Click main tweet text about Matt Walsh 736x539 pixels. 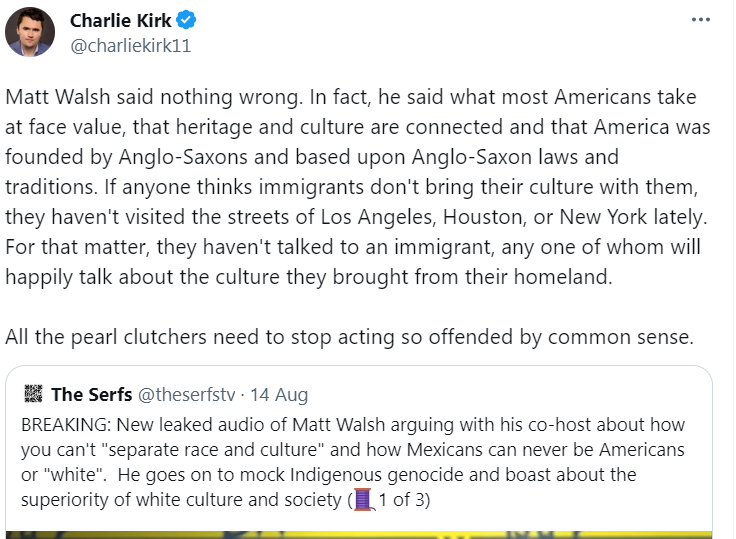click(358, 187)
